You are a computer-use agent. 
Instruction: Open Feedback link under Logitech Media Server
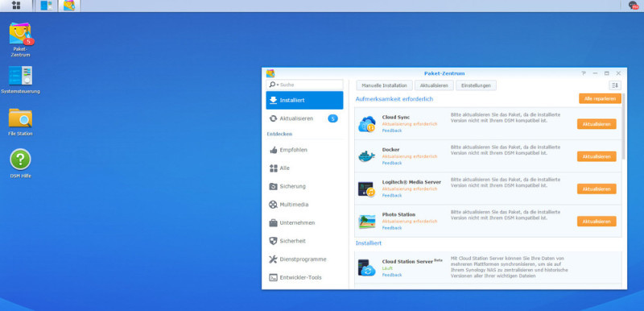tap(392, 196)
